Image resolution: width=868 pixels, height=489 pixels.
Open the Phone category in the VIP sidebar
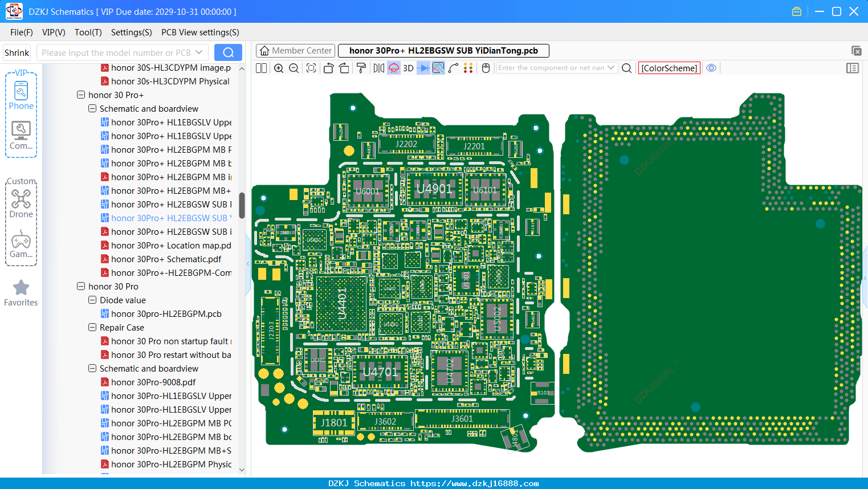pos(21,95)
